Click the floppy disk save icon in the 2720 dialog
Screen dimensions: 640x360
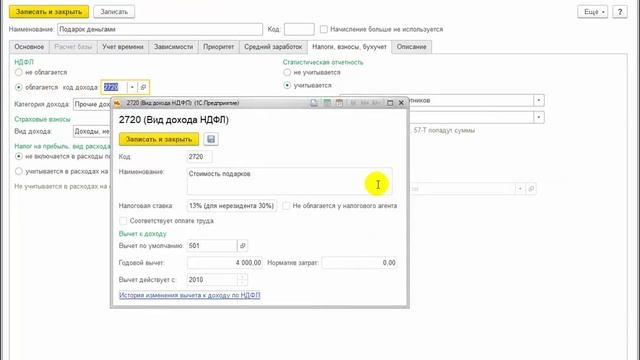[x=211, y=139]
